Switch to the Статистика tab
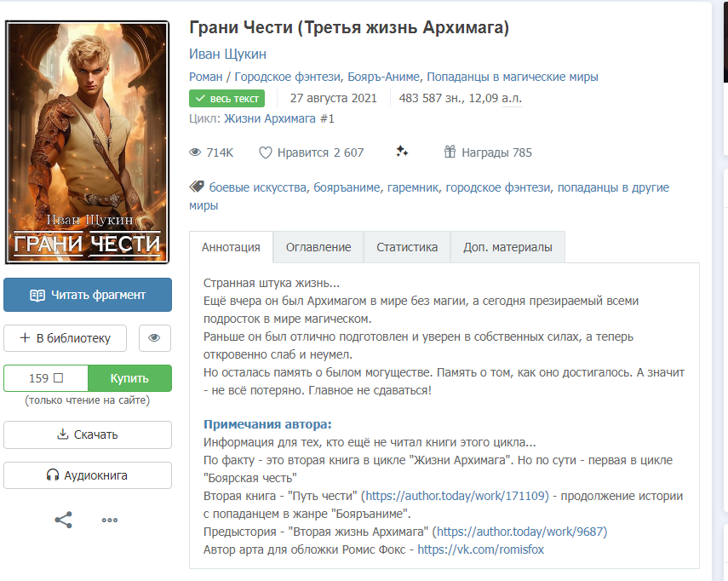The image size is (728, 581). point(407,247)
